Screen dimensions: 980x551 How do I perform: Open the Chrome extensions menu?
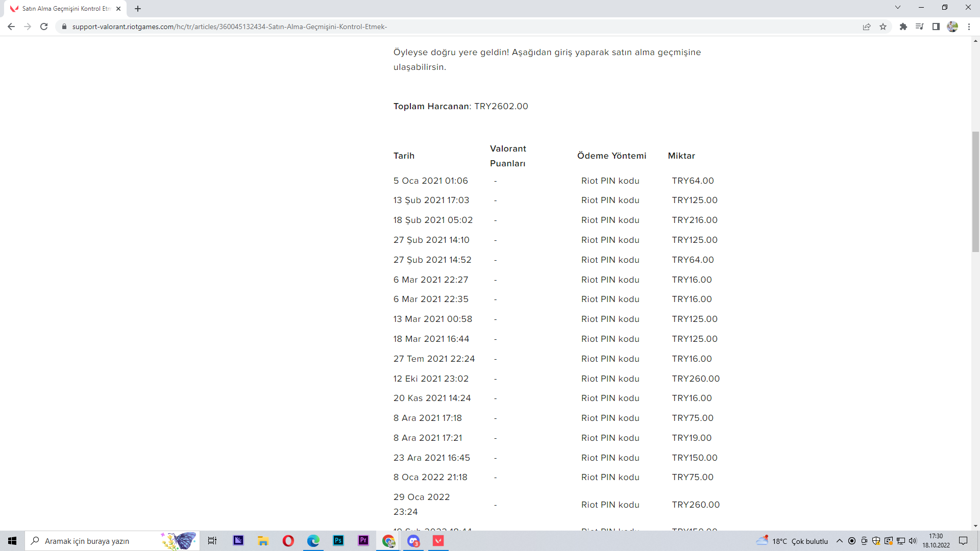903,27
